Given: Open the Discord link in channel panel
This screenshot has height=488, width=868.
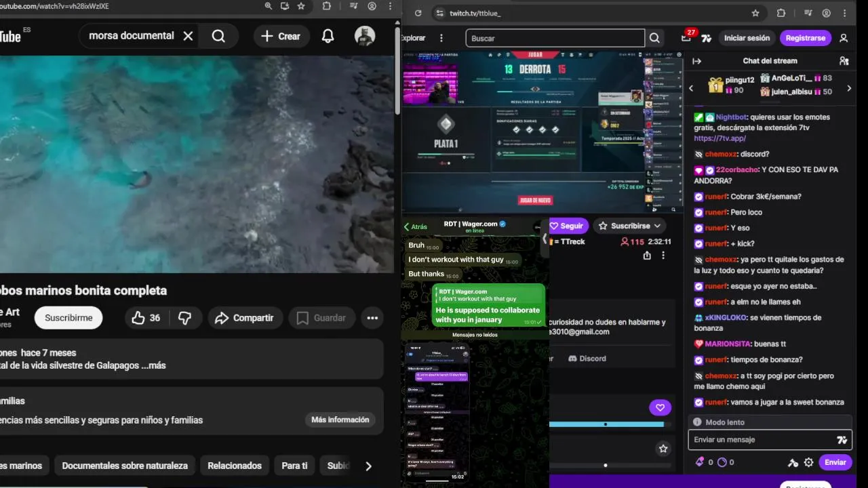Looking at the screenshot, I should pos(587,359).
